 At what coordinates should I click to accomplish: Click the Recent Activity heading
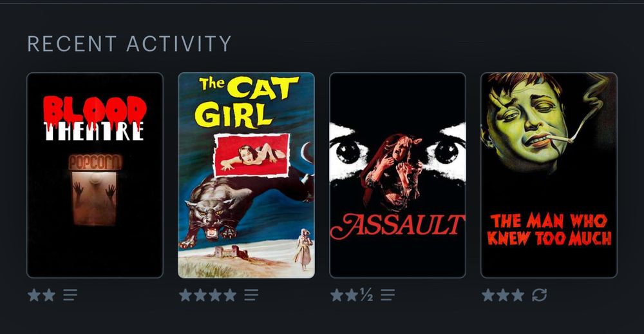tap(129, 44)
